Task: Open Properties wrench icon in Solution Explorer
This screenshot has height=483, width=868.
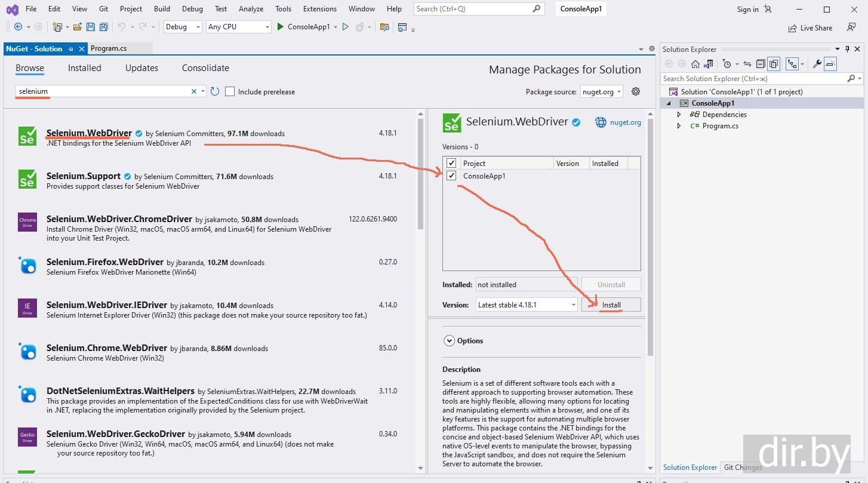Action: (817, 64)
